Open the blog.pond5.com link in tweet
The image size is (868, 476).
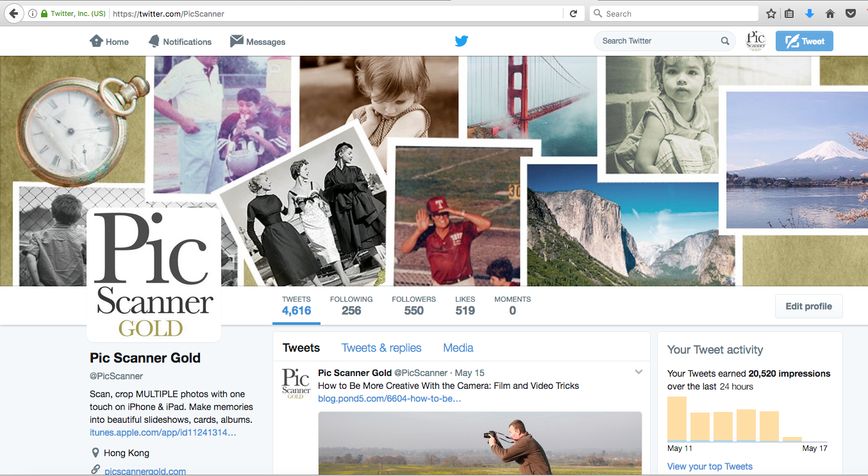point(389,398)
